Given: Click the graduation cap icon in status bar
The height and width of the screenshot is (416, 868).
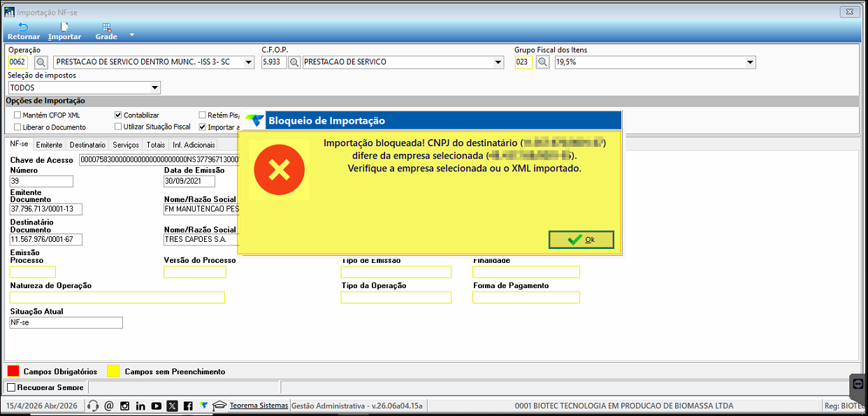Looking at the screenshot, I should [219, 406].
